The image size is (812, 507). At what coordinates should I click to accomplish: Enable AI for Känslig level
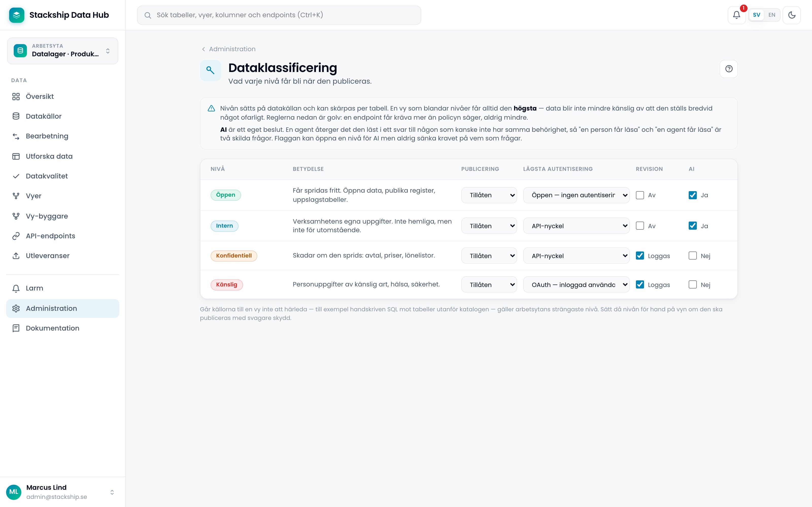point(692,284)
